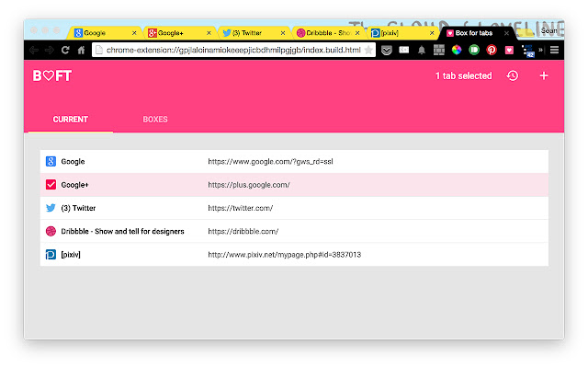This screenshot has height=368, width=588.
Task: Select the pixiv row icon
Action: (x=51, y=255)
